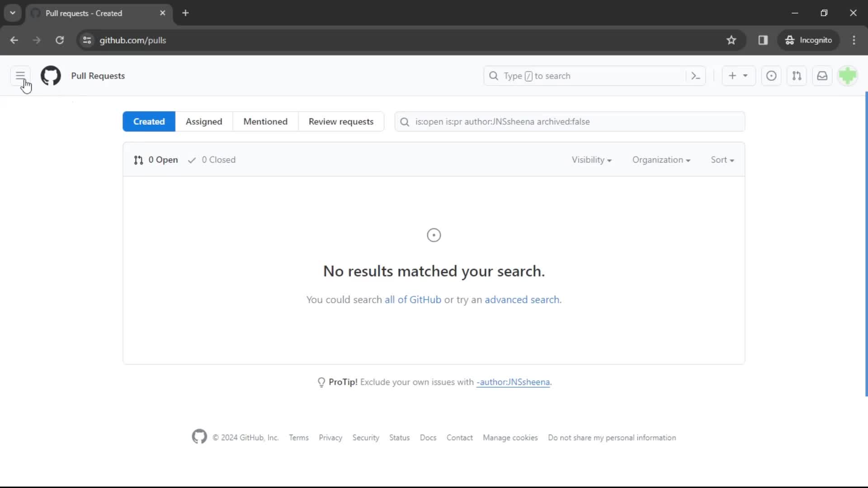Click the search input field
This screenshot has height=488, width=868.
pos(569,121)
